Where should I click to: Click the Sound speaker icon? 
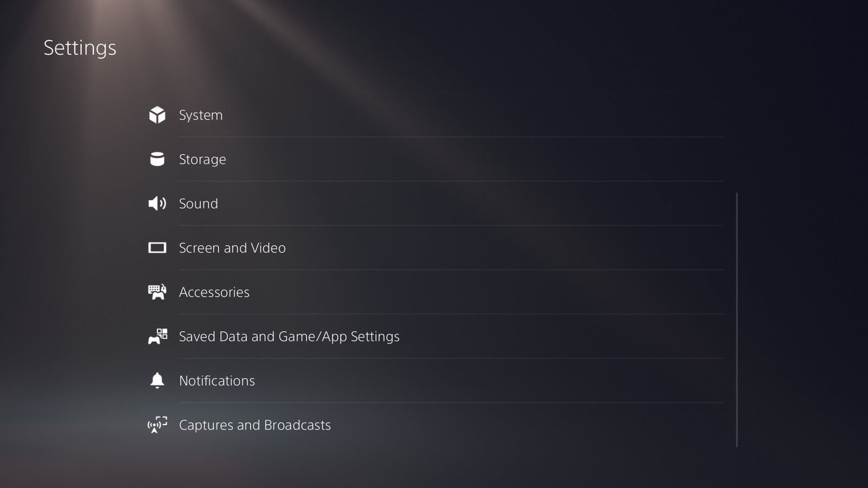click(157, 203)
